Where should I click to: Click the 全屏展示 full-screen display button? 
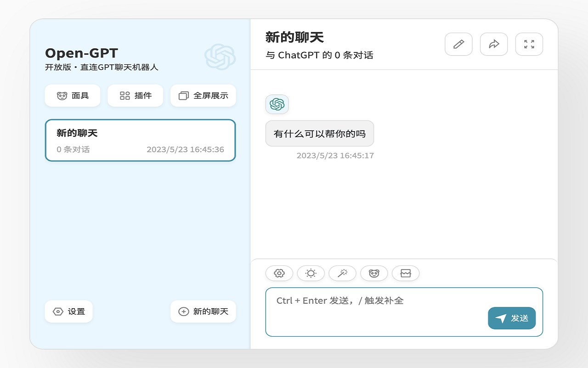tap(203, 95)
